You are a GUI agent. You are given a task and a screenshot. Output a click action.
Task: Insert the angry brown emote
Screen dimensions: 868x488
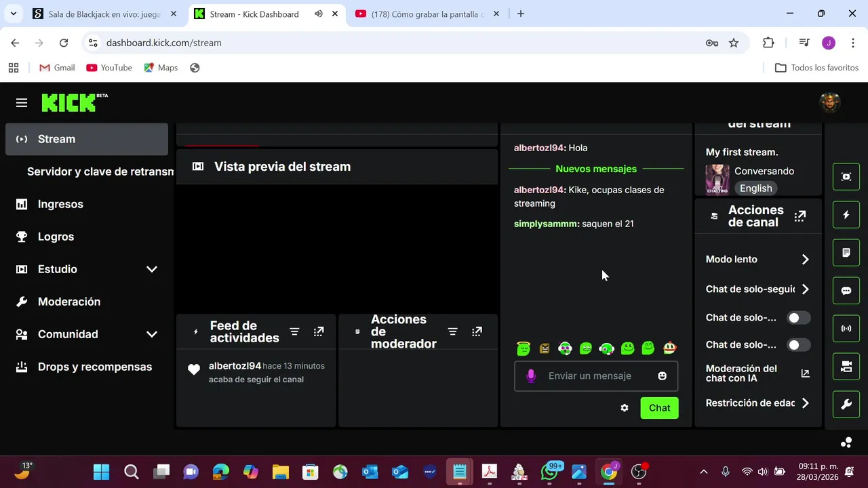545,348
